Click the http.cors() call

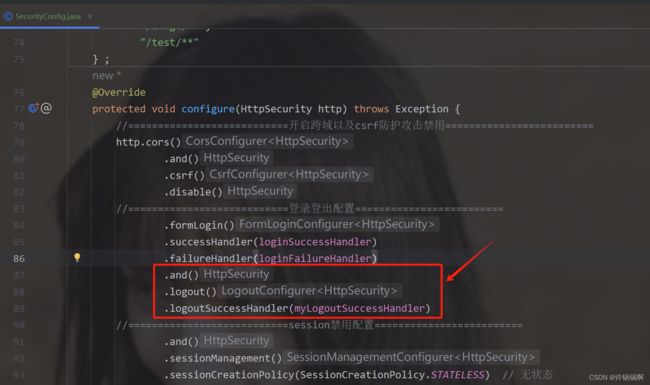[x=148, y=142]
